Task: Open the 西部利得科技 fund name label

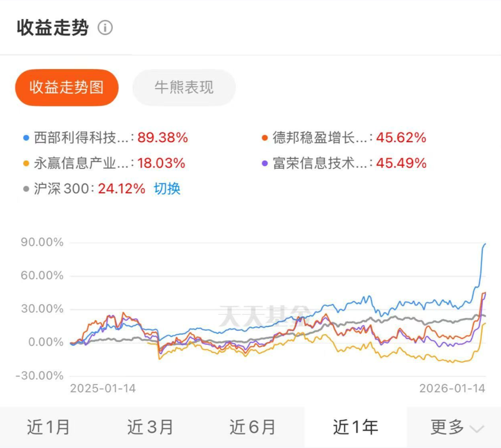Action: 81,138
